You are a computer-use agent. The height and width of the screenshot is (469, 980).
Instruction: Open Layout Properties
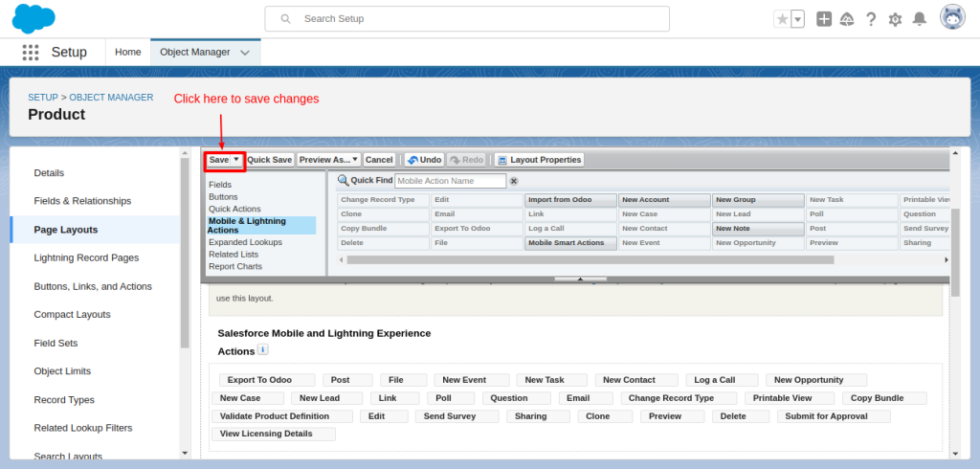(539, 160)
